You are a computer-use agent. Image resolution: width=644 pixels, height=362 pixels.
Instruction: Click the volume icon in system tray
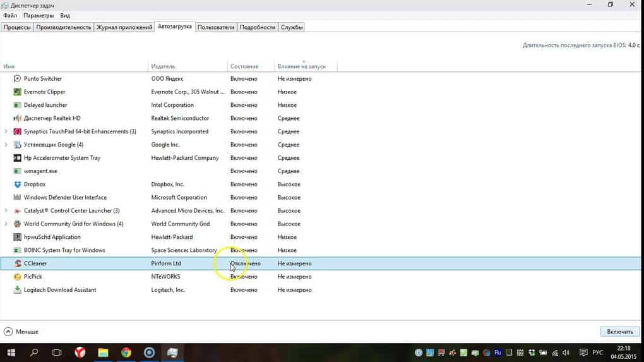[x=566, y=353]
